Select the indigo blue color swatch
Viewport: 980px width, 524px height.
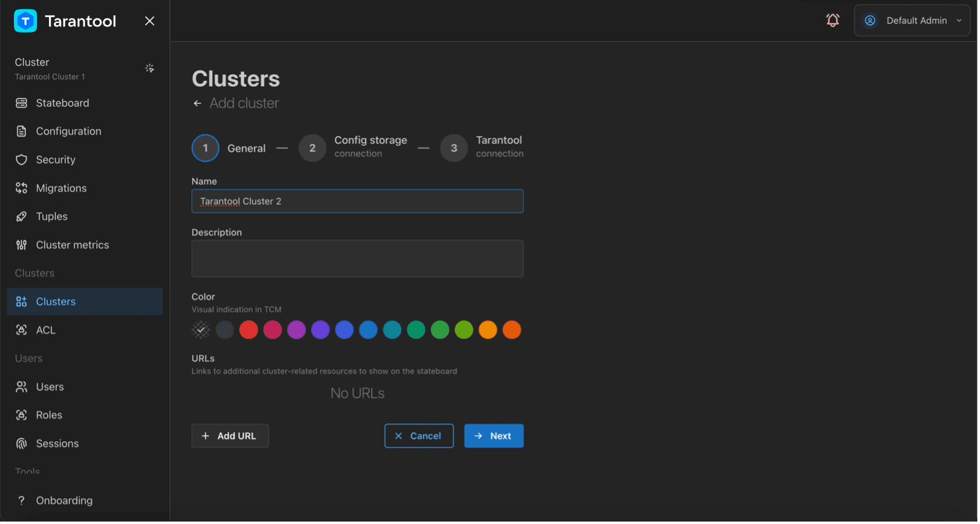[344, 330]
